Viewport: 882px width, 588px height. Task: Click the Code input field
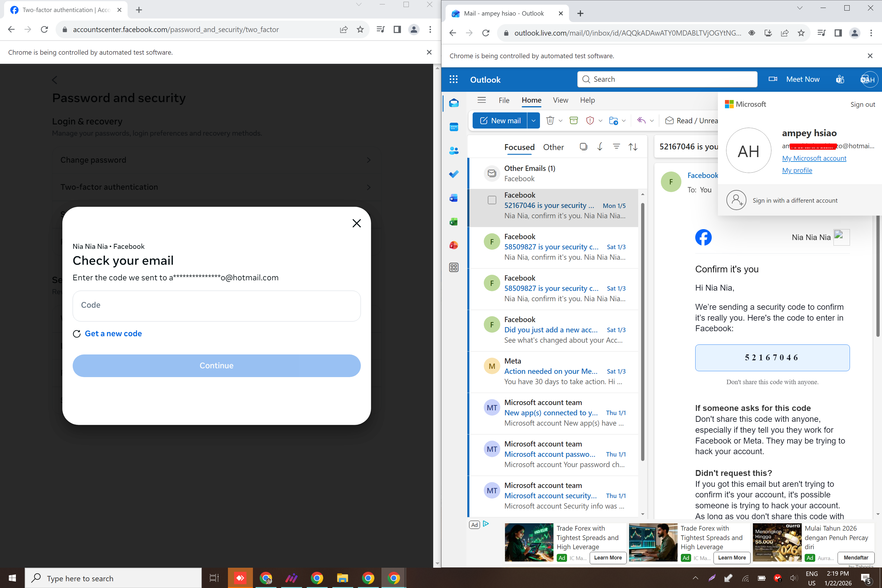pos(217,306)
